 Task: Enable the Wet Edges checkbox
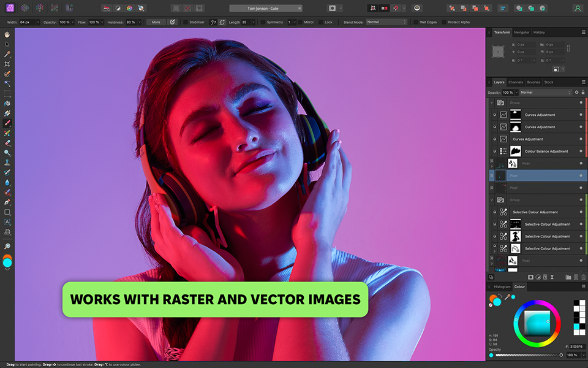(416, 22)
